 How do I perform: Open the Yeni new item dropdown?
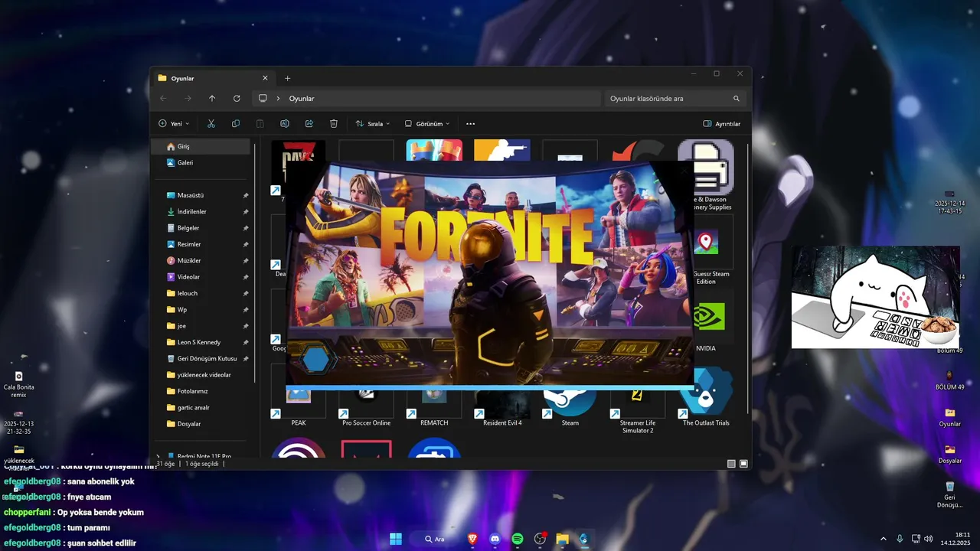point(174,123)
